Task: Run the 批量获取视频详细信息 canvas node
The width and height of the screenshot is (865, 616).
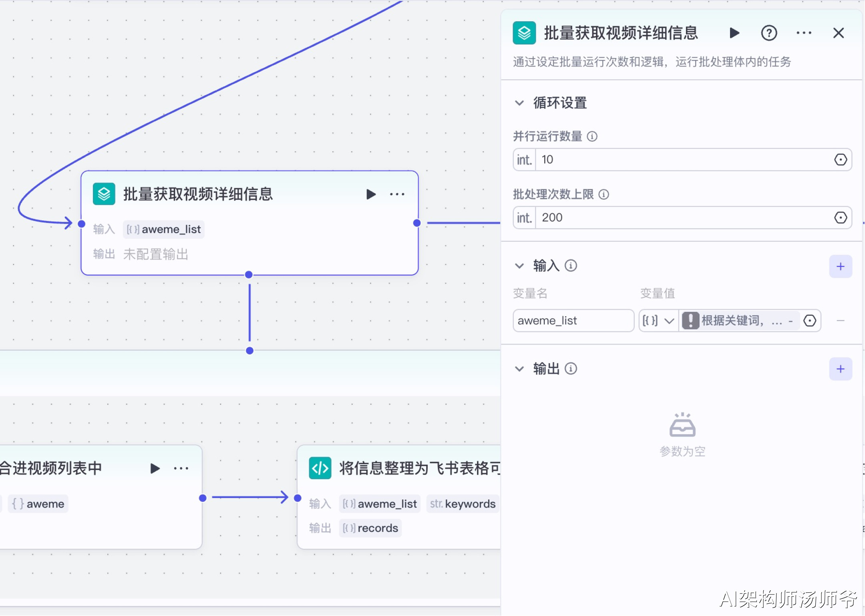Action: (371, 195)
